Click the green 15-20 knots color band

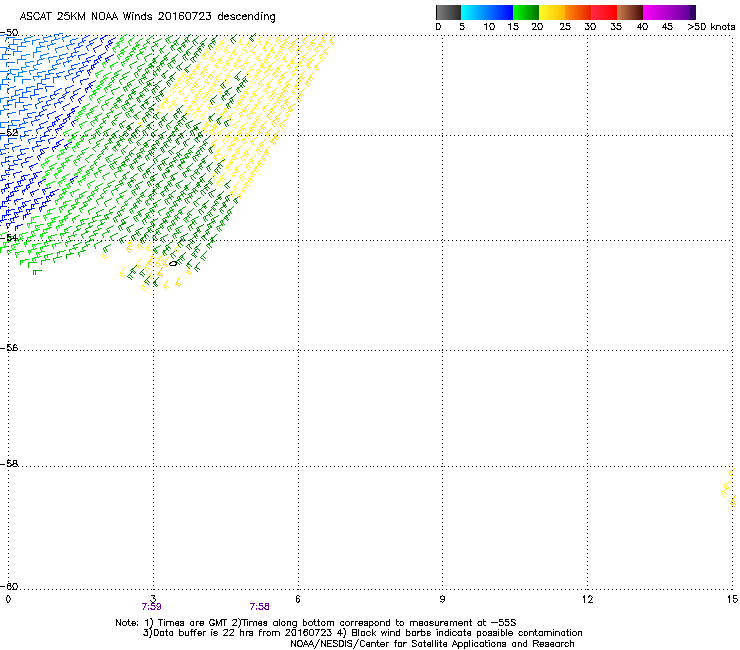[x=526, y=12]
